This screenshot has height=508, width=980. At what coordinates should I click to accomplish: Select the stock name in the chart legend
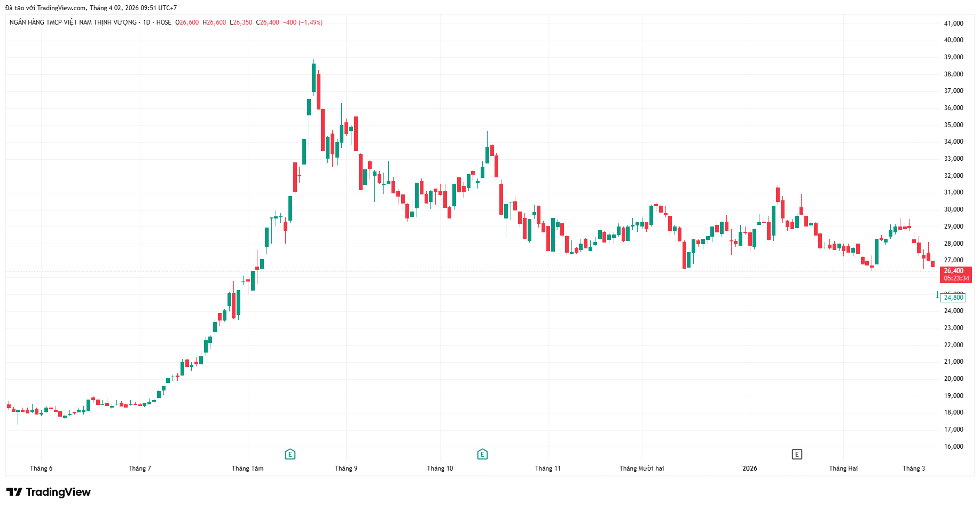73,22
